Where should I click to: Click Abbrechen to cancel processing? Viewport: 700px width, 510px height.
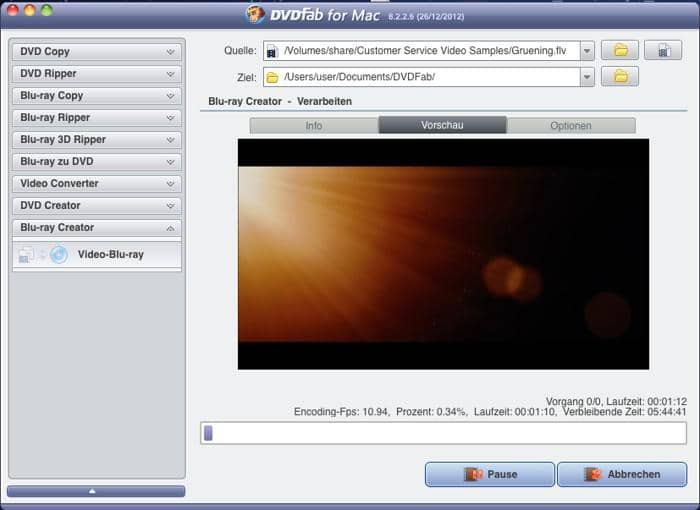[x=622, y=474]
